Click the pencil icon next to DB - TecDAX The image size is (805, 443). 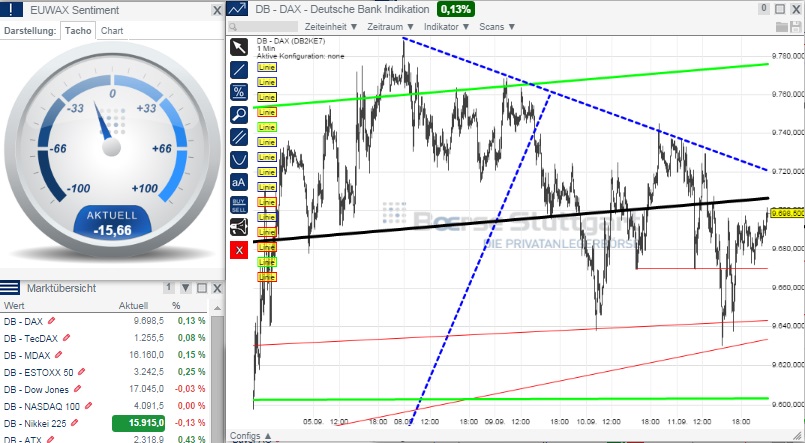coord(66,338)
